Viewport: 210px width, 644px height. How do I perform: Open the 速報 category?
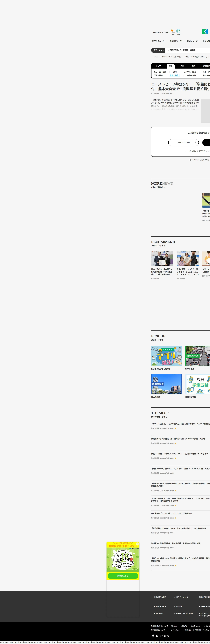point(175,72)
